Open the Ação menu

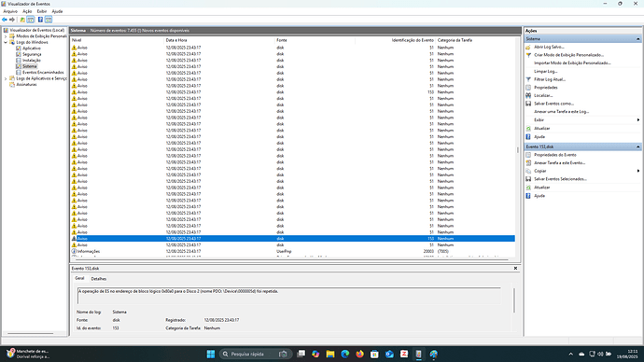coord(27,11)
